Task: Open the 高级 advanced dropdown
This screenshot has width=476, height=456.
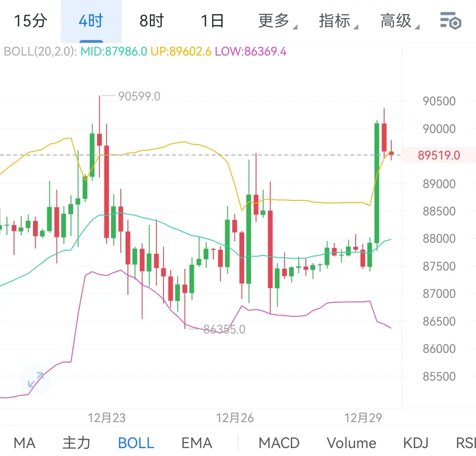Action: 399,21
